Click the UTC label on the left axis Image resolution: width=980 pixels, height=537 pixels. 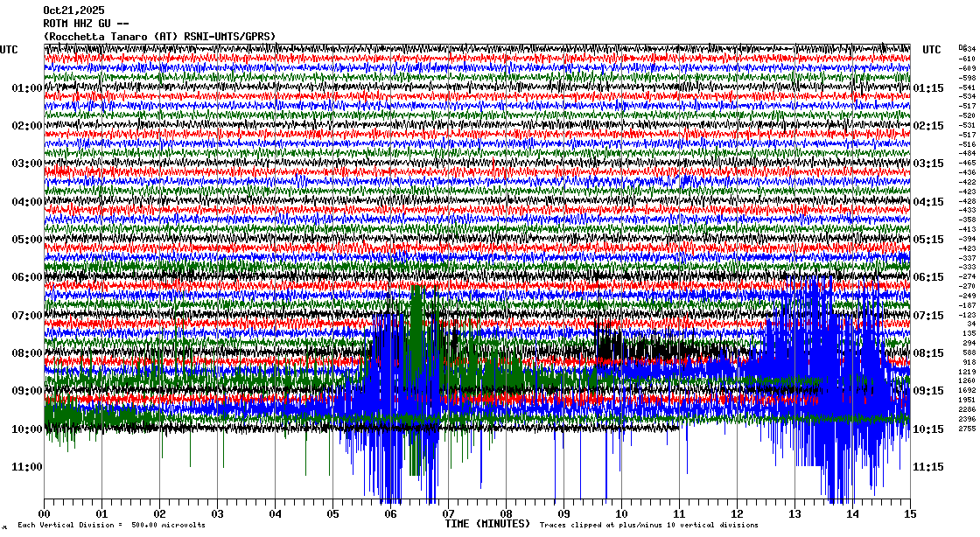[10, 50]
